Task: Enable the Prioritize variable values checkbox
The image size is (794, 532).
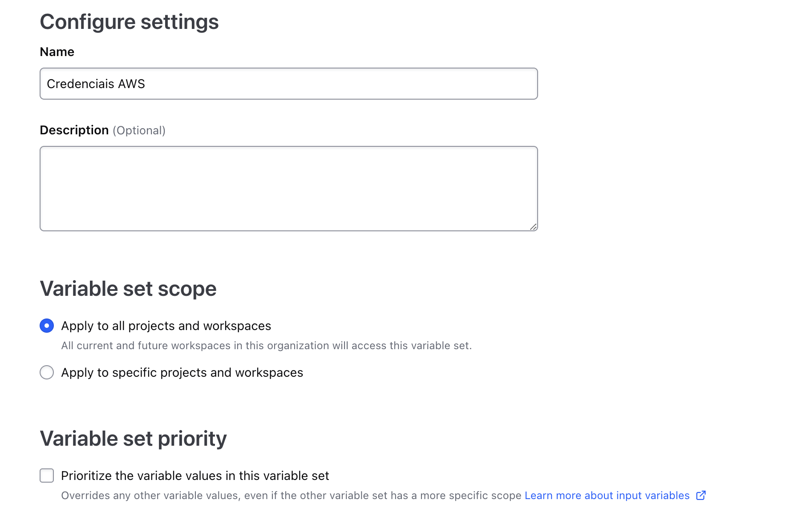Action: tap(47, 476)
